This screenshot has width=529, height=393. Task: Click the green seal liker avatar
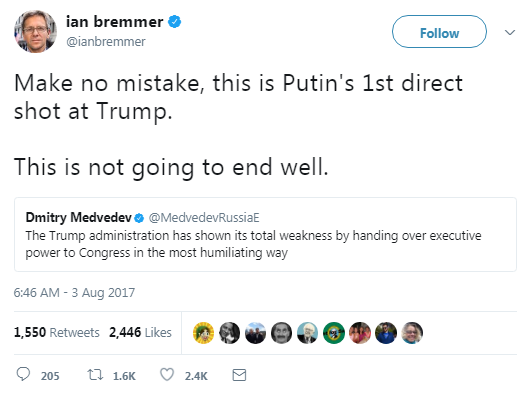point(334,333)
